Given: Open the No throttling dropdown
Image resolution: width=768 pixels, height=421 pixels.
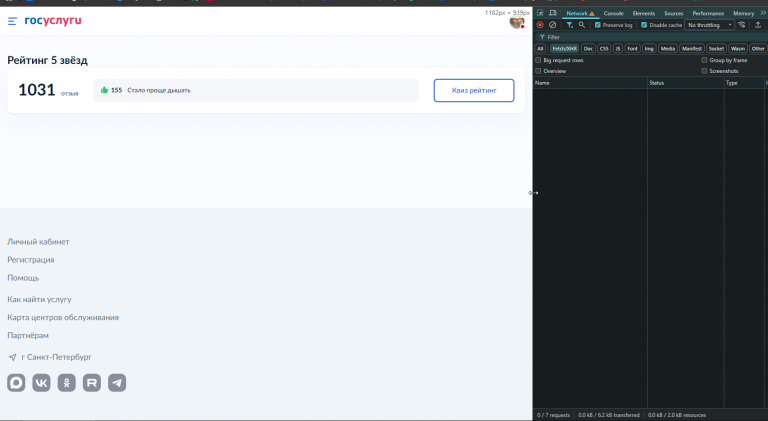Looking at the screenshot, I should 710,25.
